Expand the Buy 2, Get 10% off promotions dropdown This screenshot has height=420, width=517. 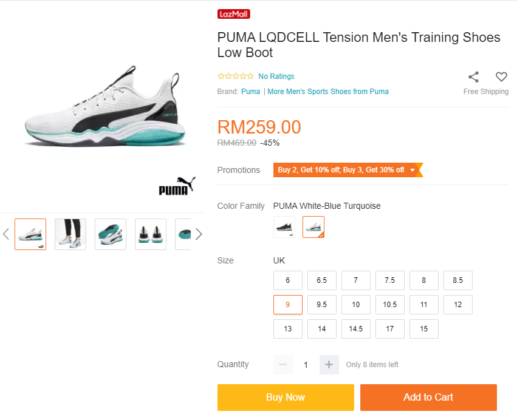412,170
